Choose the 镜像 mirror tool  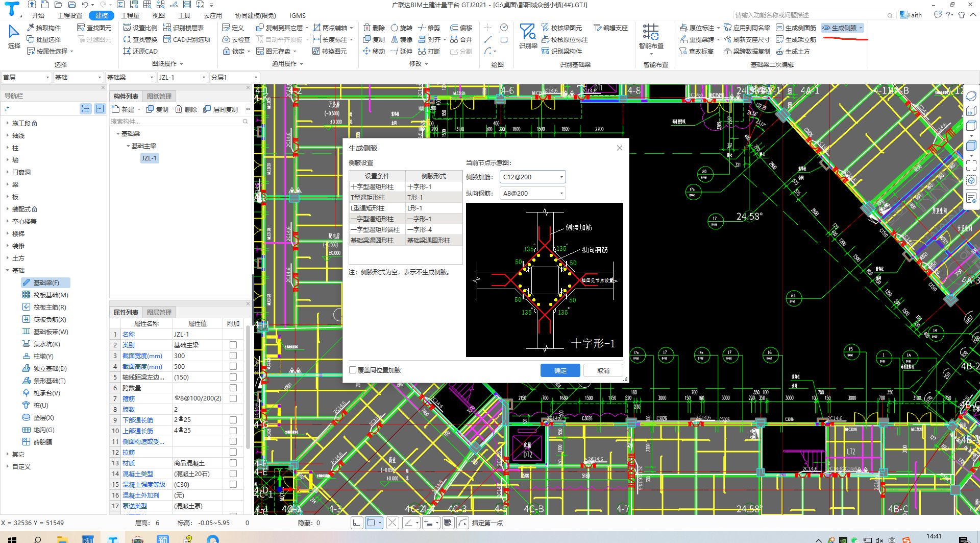[401, 39]
